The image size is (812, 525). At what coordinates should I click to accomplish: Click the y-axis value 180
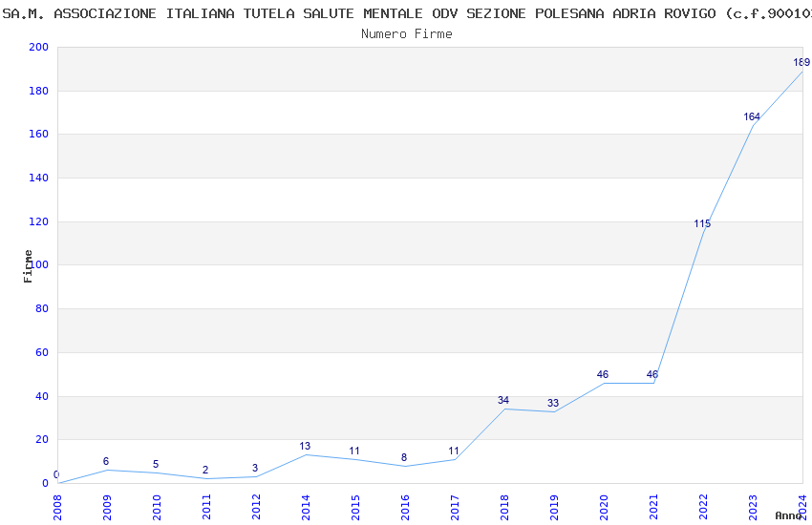(39, 91)
